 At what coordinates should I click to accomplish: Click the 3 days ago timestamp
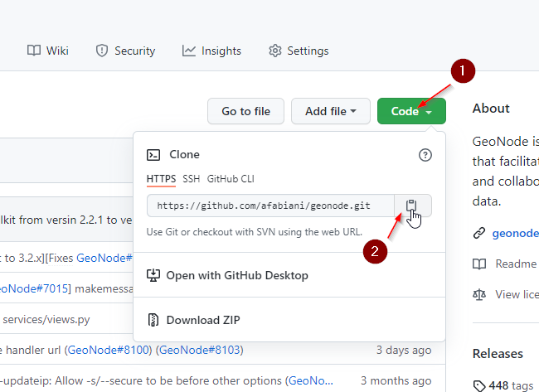coord(404,350)
